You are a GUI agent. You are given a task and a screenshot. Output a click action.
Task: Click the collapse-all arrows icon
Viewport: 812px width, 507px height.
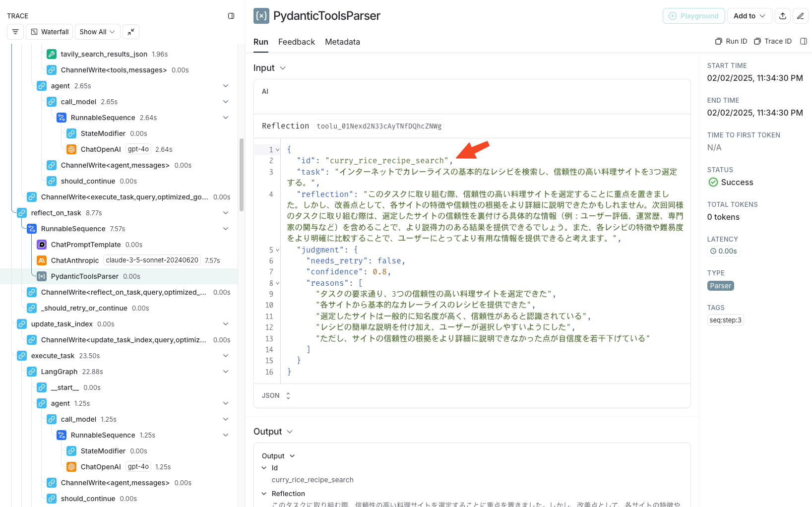pos(131,32)
